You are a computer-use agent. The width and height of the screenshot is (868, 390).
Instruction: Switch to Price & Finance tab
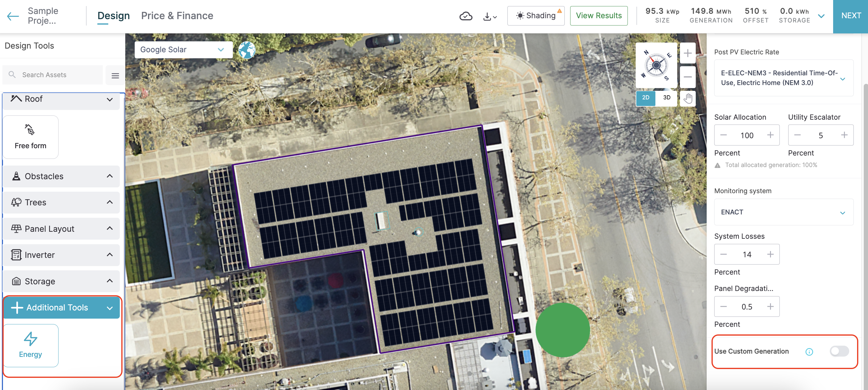(x=177, y=16)
